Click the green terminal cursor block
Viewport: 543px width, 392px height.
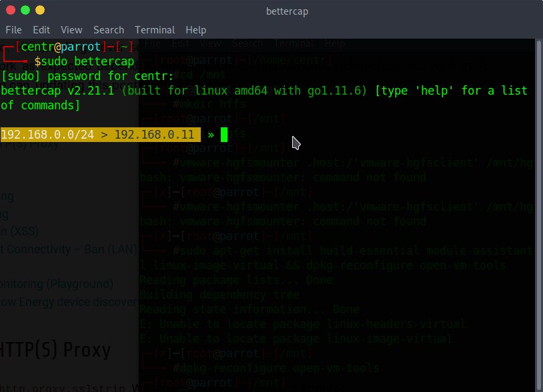[x=224, y=135]
